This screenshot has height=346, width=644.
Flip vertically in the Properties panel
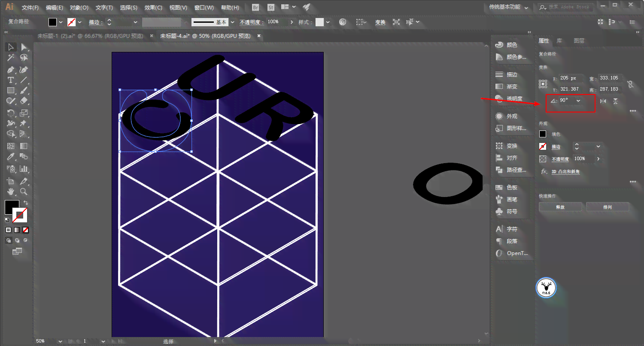click(616, 101)
